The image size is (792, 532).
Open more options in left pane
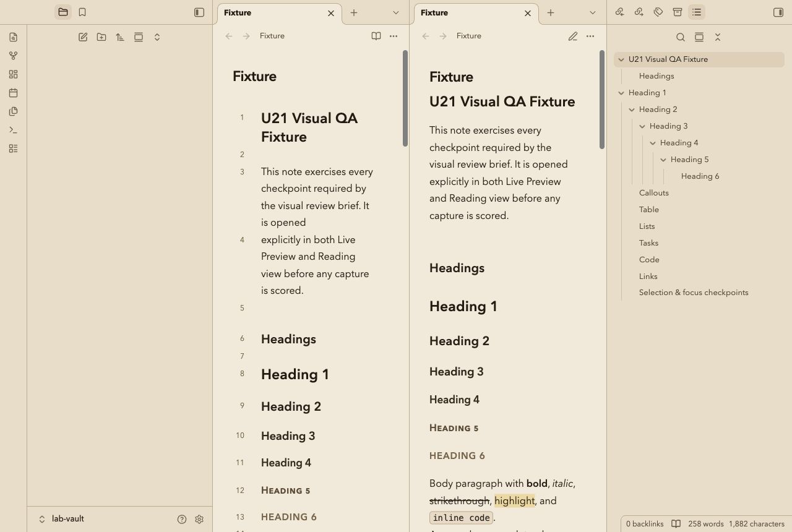394,36
